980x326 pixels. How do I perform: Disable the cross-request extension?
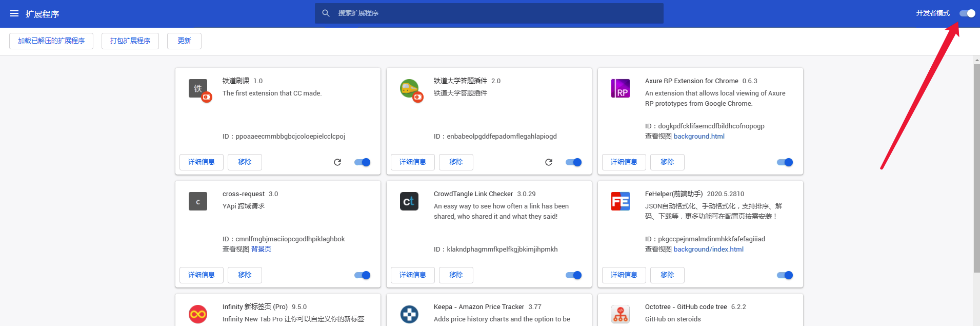pos(362,275)
